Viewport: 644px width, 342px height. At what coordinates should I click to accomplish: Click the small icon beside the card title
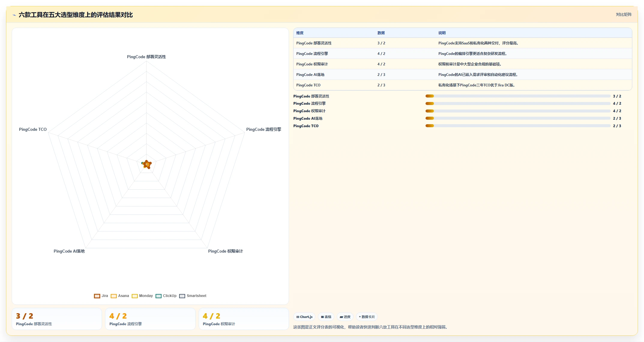tap(14, 15)
